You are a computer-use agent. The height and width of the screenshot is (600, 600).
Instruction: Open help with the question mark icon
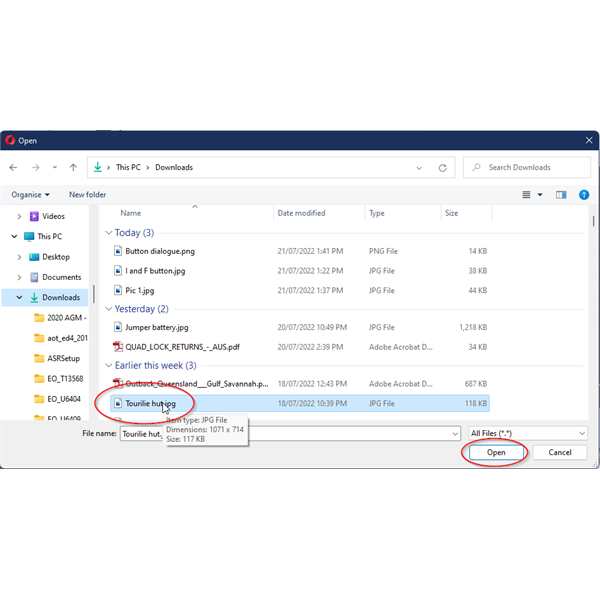(x=584, y=195)
